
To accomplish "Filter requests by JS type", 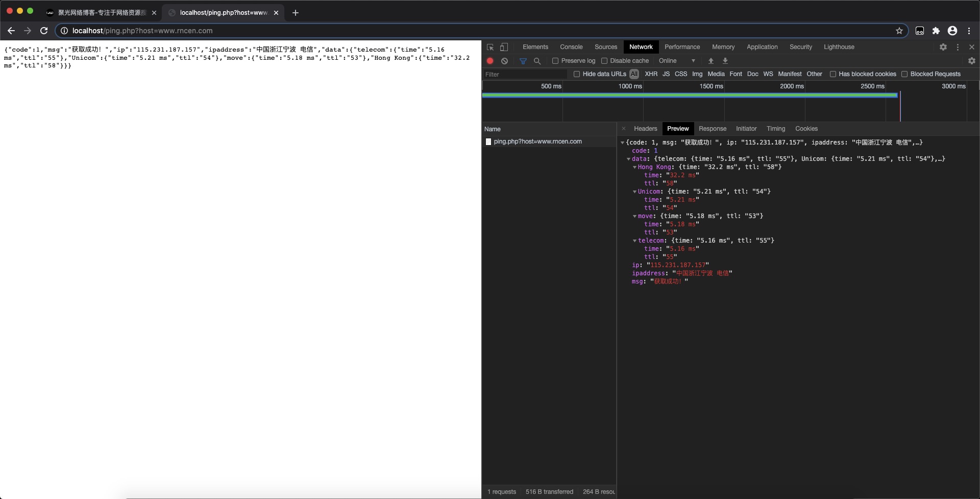I will [x=666, y=74].
